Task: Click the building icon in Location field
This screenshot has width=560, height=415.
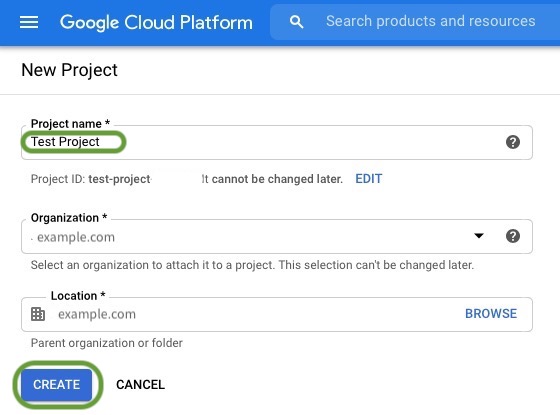Action: [38, 314]
